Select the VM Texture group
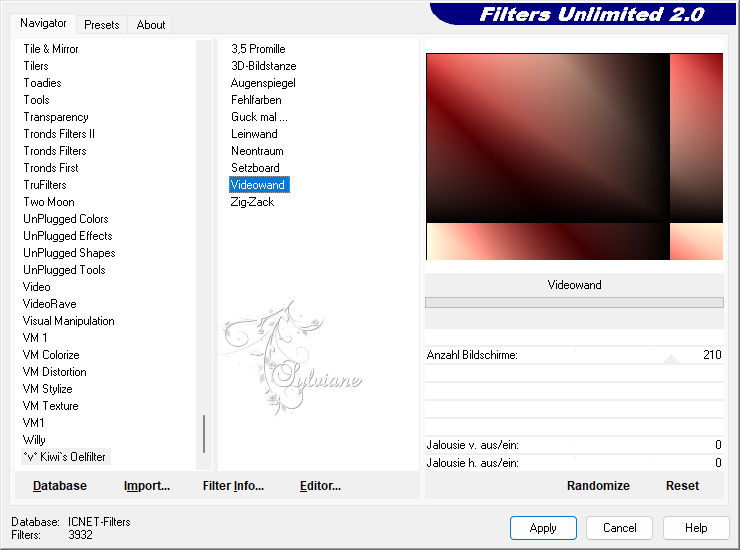Screen dimensions: 740x550 point(50,406)
